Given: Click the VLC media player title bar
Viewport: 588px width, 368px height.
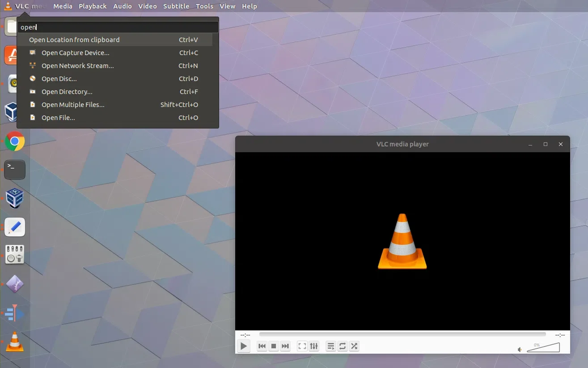Looking at the screenshot, I should [402, 144].
